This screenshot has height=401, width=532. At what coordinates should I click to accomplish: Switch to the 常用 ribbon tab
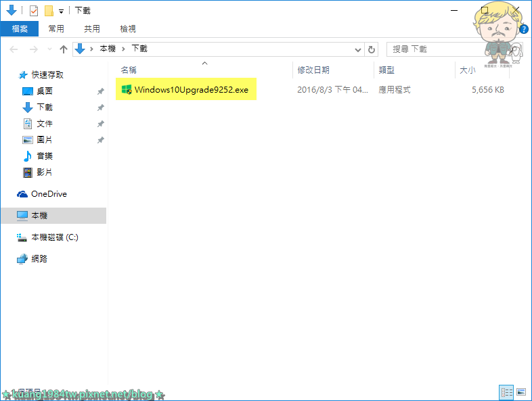56,29
